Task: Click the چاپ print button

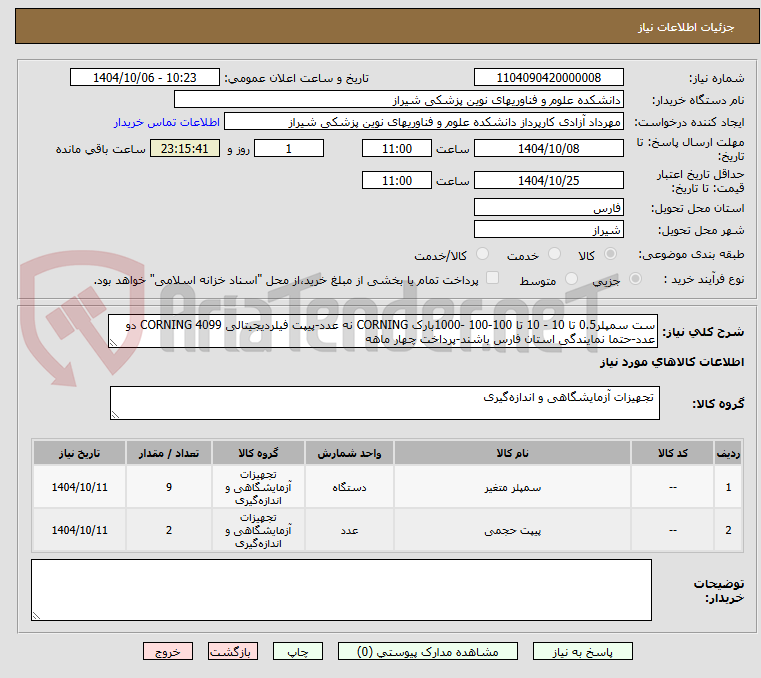Action: [298, 651]
